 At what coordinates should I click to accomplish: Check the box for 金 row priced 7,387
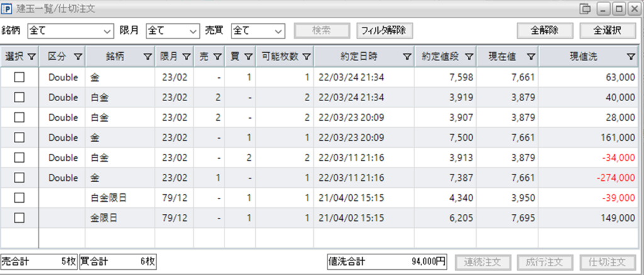19,178
